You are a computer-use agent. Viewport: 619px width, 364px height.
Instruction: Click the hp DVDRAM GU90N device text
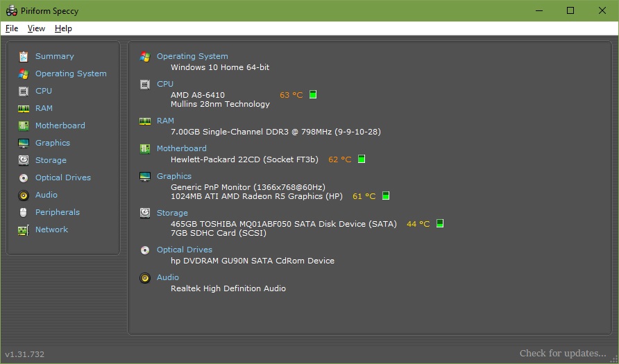(253, 261)
